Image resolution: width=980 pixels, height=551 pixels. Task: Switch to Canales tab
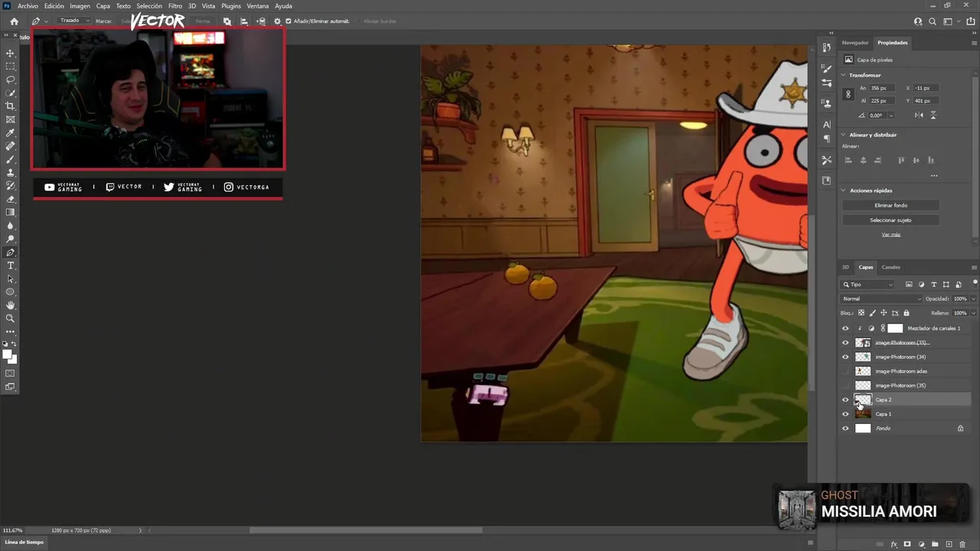890,267
